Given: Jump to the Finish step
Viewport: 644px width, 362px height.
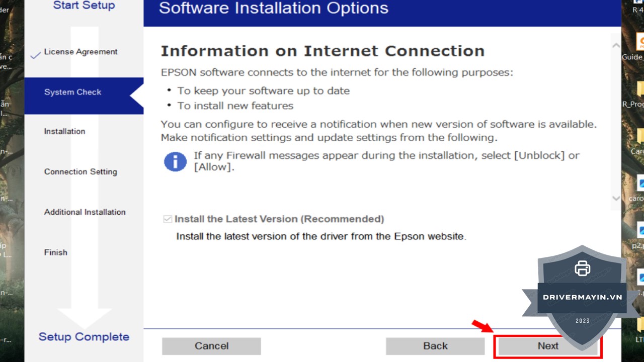Looking at the screenshot, I should (x=55, y=252).
